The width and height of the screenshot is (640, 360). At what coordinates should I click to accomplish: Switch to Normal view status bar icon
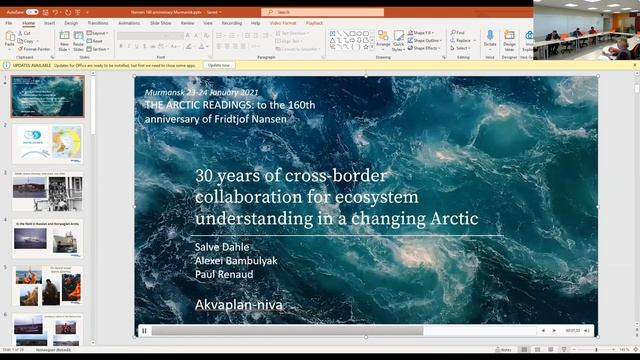coord(524,350)
